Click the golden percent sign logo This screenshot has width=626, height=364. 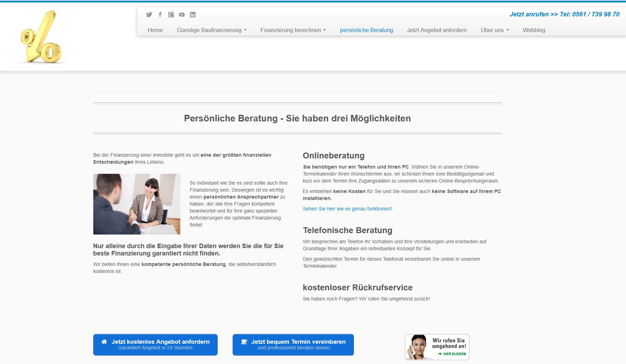point(41,37)
